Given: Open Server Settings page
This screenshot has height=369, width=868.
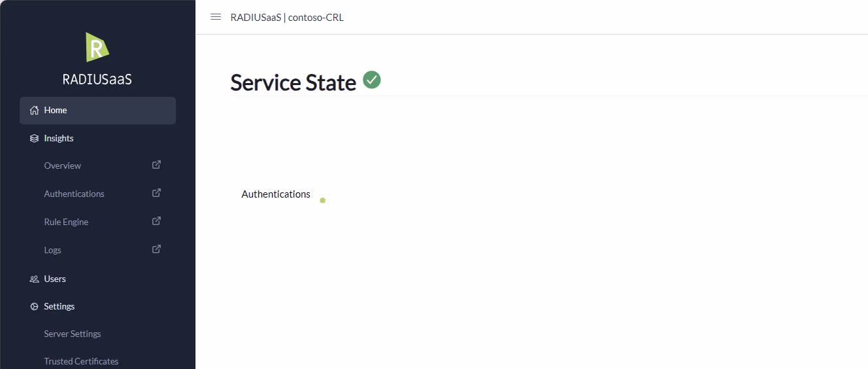Looking at the screenshot, I should (x=73, y=334).
